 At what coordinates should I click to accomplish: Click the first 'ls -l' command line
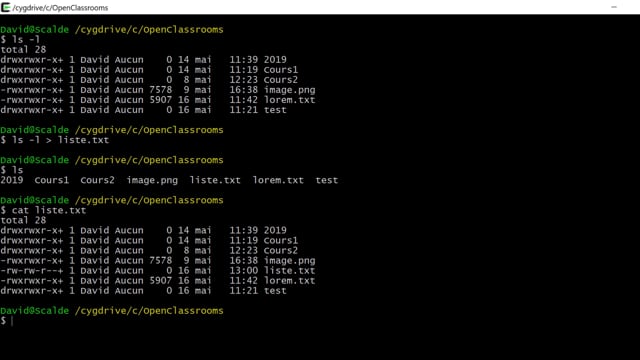pyautogui.click(x=20, y=40)
